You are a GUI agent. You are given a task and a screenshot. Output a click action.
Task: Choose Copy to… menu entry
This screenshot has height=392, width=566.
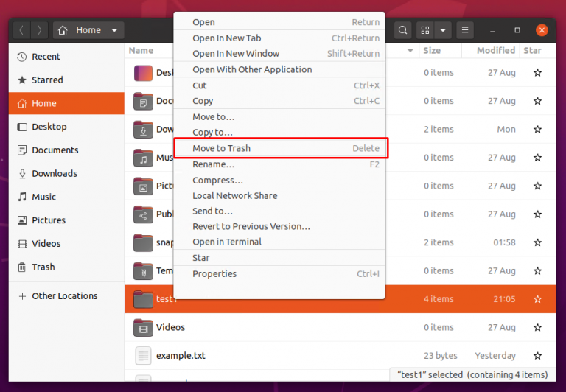point(279,132)
